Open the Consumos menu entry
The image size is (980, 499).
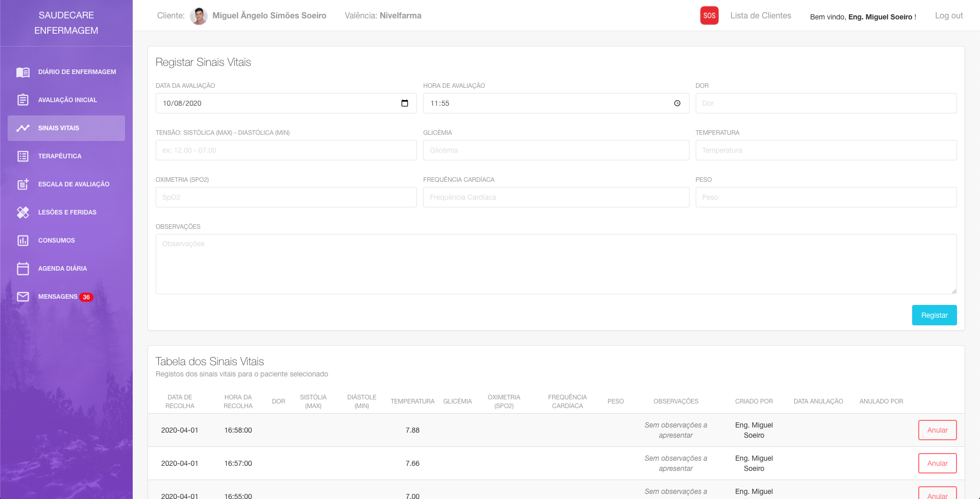[66, 241]
